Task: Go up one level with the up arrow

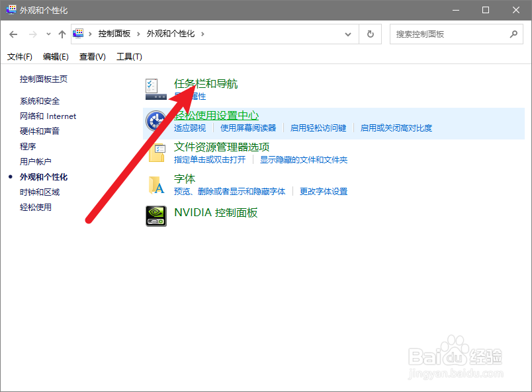Action: pyautogui.click(x=62, y=34)
